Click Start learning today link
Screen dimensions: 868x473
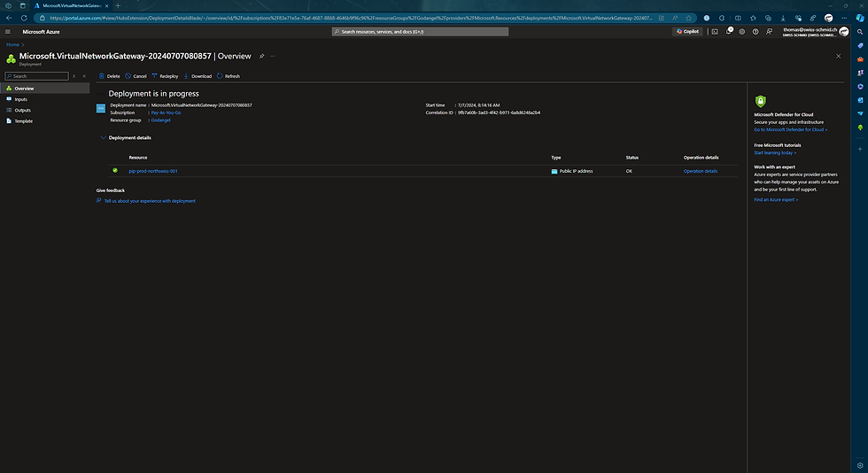point(775,153)
